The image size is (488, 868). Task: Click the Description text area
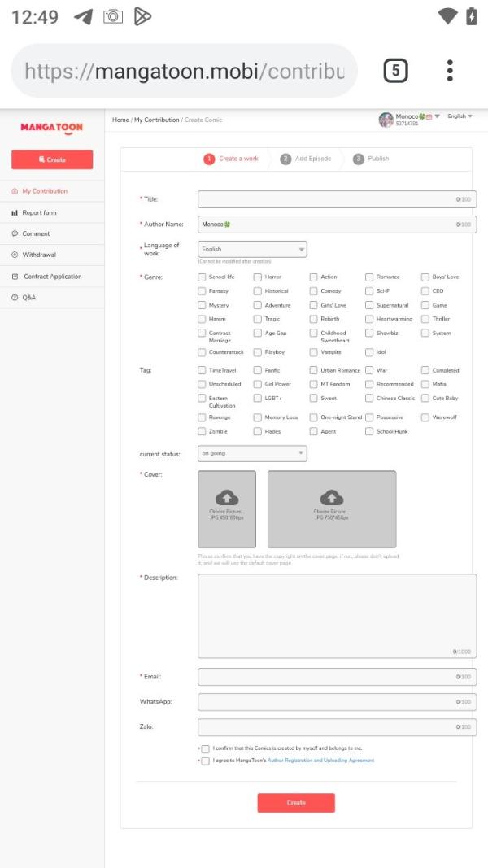(337, 616)
